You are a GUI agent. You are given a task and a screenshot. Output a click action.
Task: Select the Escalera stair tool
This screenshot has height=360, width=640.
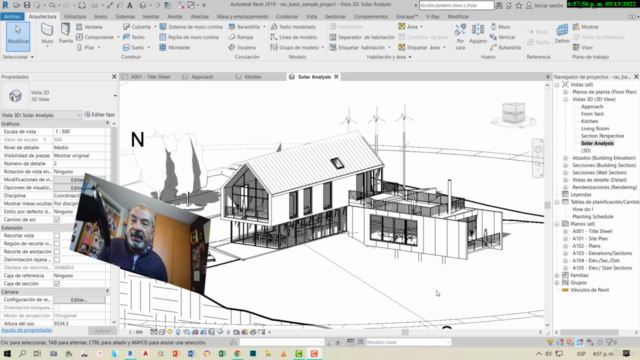242,48
